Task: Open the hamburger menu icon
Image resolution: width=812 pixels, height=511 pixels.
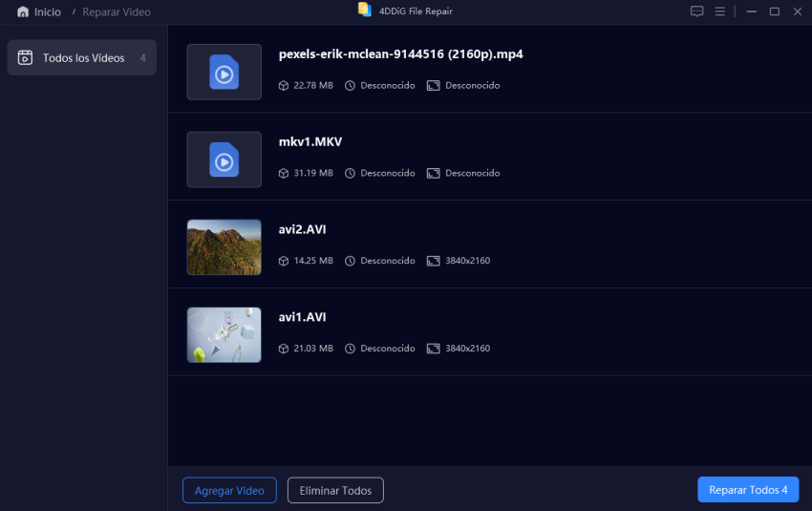Action: tap(720, 11)
